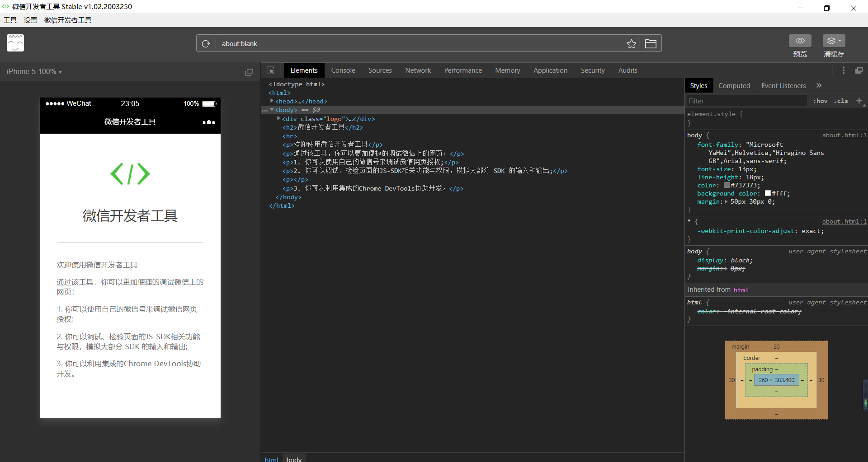Toggle the :hov element state panel
Screen dimensions: 868x462
pos(820,101)
